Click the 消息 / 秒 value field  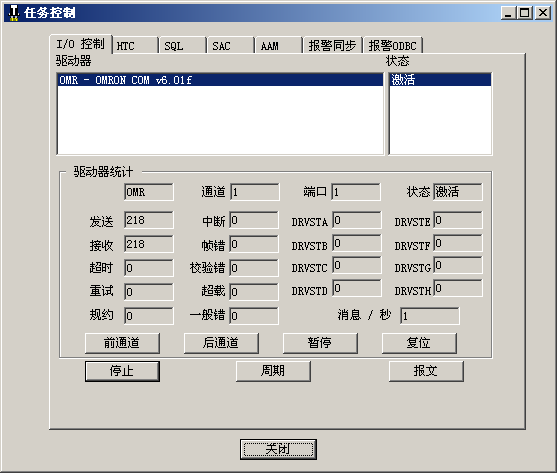pyautogui.click(x=430, y=316)
